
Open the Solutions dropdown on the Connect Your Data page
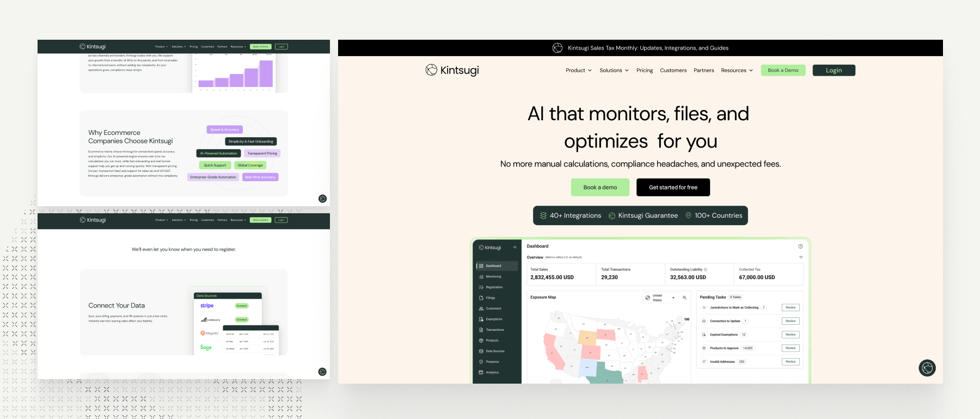pyautogui.click(x=179, y=220)
